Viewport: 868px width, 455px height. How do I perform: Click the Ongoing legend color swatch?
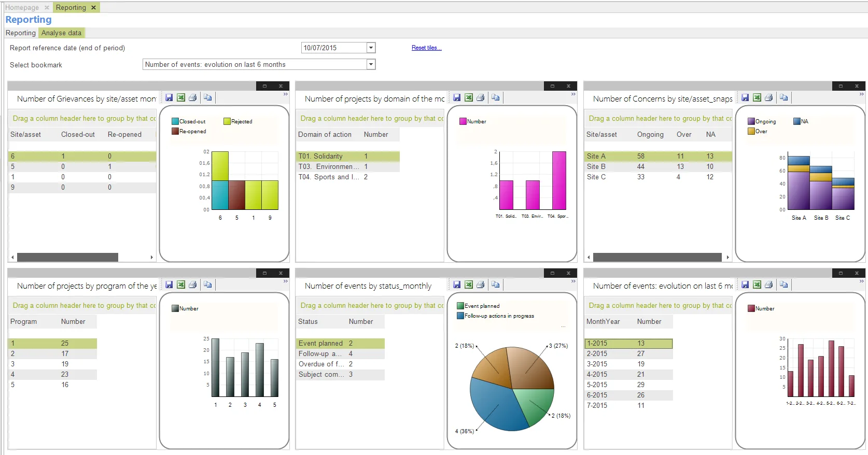pos(751,121)
